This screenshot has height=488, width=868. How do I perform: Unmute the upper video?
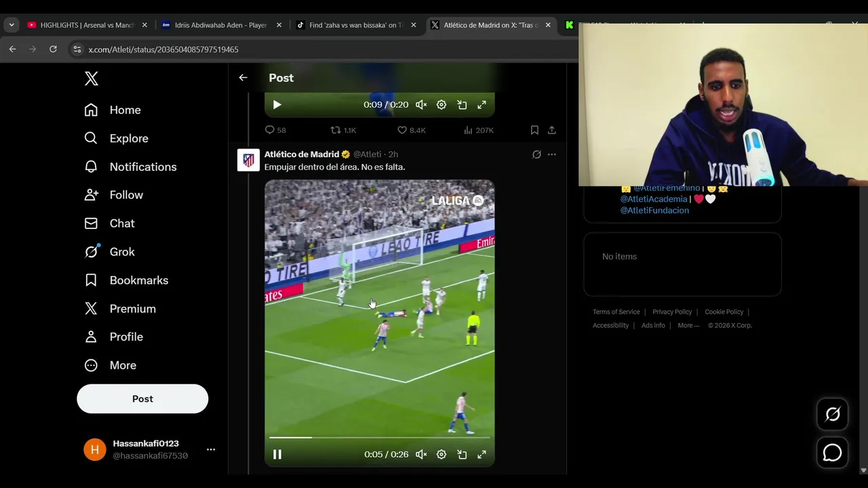[421, 104]
